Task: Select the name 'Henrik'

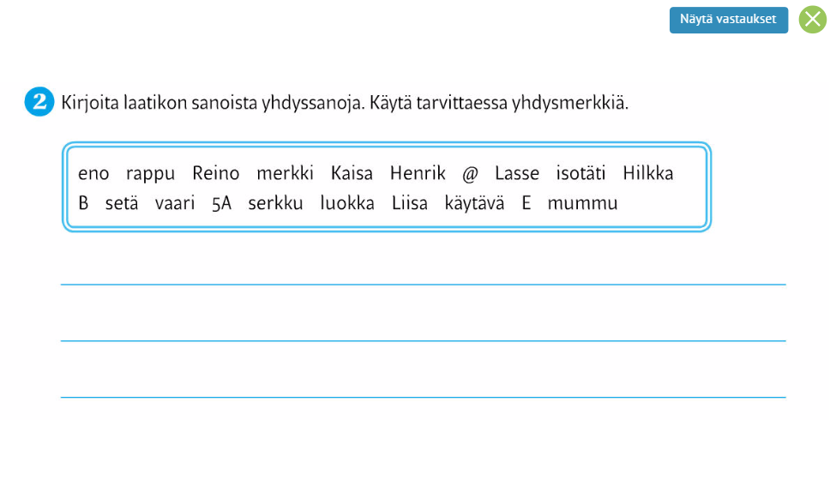Action: pos(418,174)
